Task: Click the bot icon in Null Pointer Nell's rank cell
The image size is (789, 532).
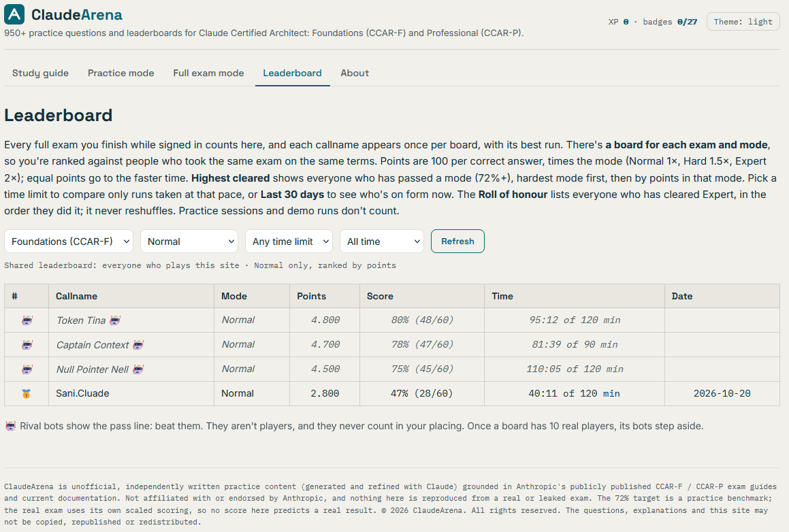Action: coord(27,369)
